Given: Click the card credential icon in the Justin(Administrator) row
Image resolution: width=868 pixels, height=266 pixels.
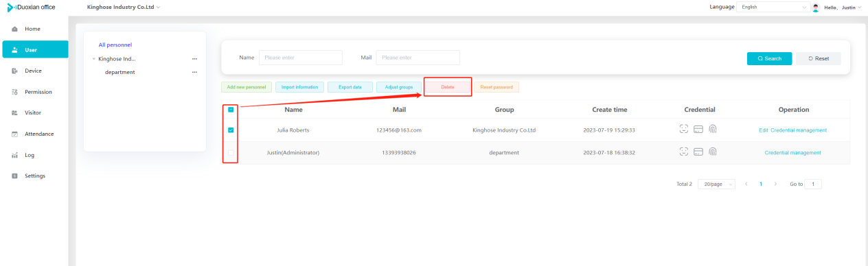Looking at the screenshot, I should pyautogui.click(x=698, y=152).
